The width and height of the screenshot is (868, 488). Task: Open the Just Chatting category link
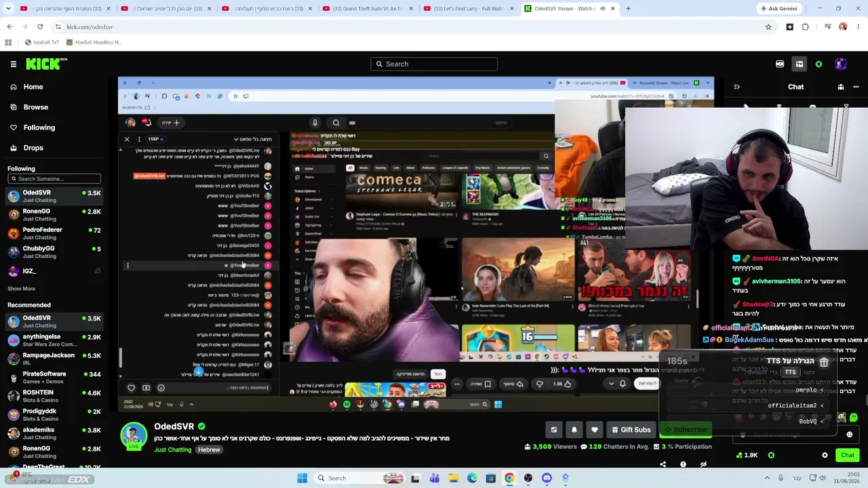click(x=173, y=449)
